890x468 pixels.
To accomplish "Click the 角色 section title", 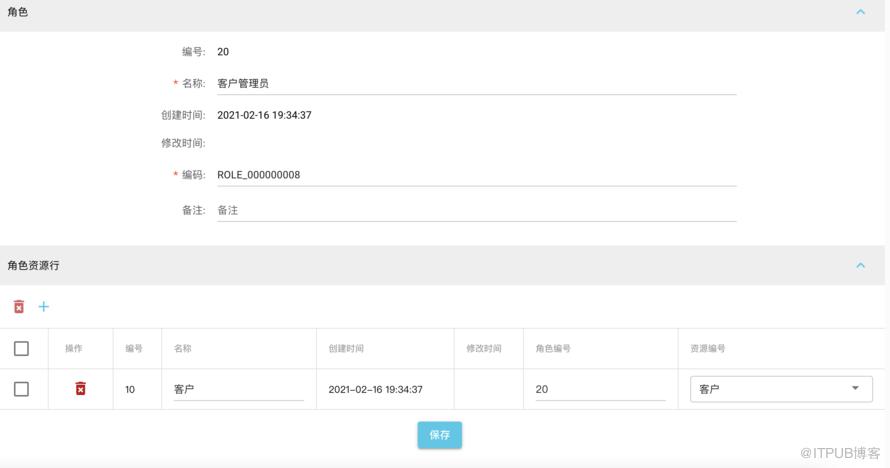I will (18, 12).
